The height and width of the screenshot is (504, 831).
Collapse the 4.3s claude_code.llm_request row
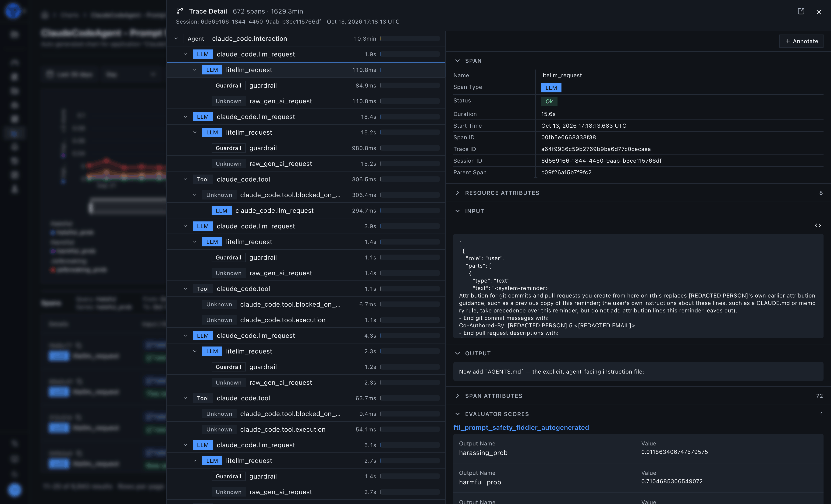185,336
